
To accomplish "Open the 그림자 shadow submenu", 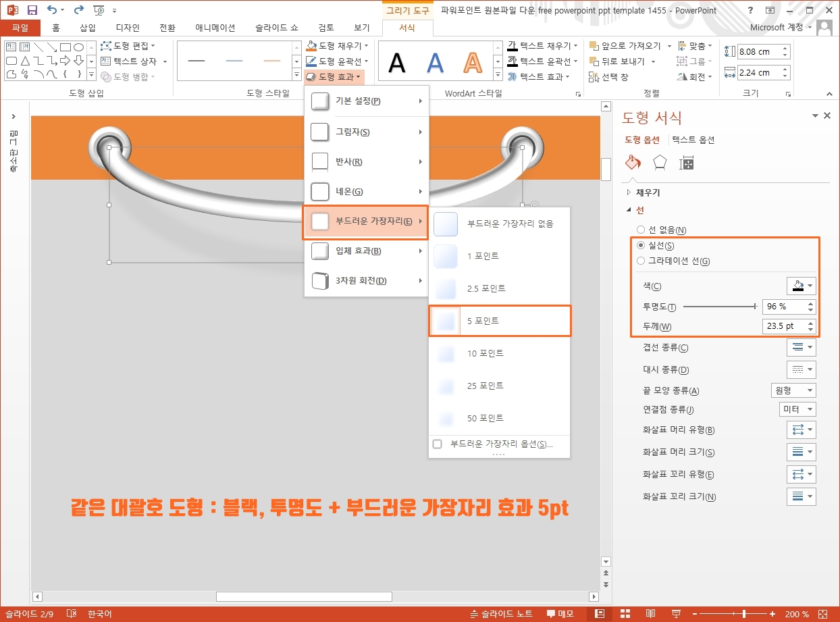I will [x=367, y=132].
